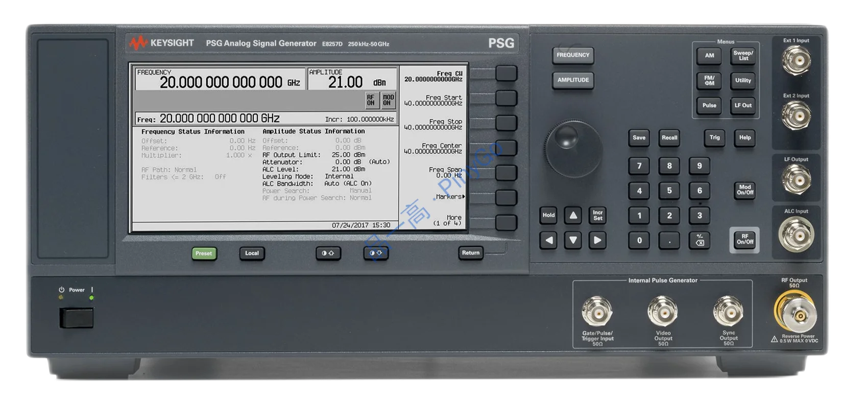
Task: Click the Gate/Pulse/Trigger Input connector
Action: [597, 312]
